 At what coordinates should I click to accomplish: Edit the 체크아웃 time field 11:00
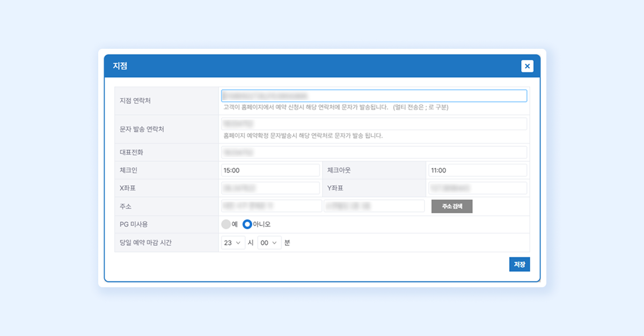(x=478, y=170)
